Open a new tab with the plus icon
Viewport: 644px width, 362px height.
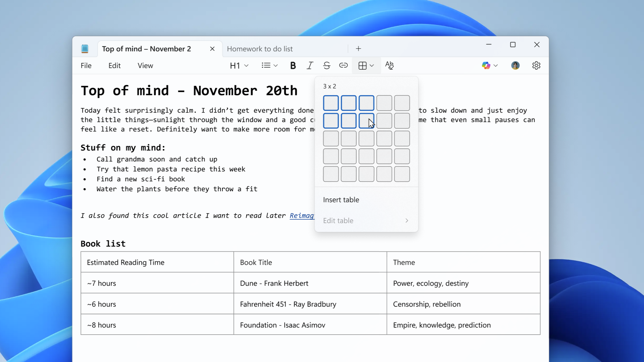coord(358,48)
